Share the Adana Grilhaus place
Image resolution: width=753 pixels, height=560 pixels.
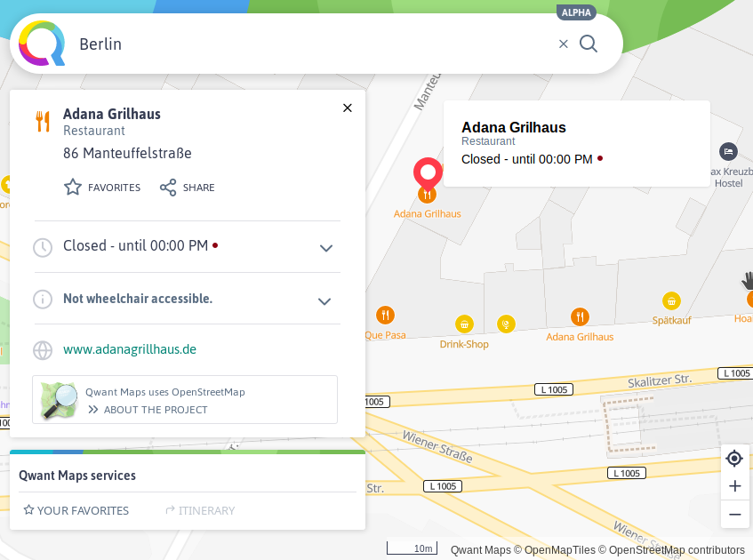[187, 188]
